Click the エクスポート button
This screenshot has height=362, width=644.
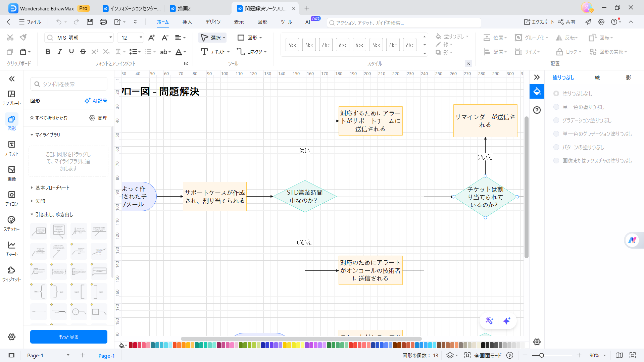pyautogui.click(x=540, y=22)
